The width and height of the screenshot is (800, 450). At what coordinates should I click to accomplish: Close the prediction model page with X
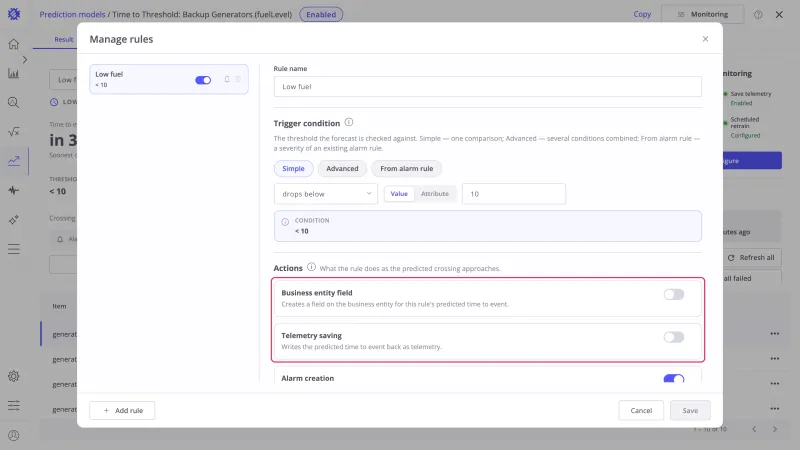pos(779,14)
